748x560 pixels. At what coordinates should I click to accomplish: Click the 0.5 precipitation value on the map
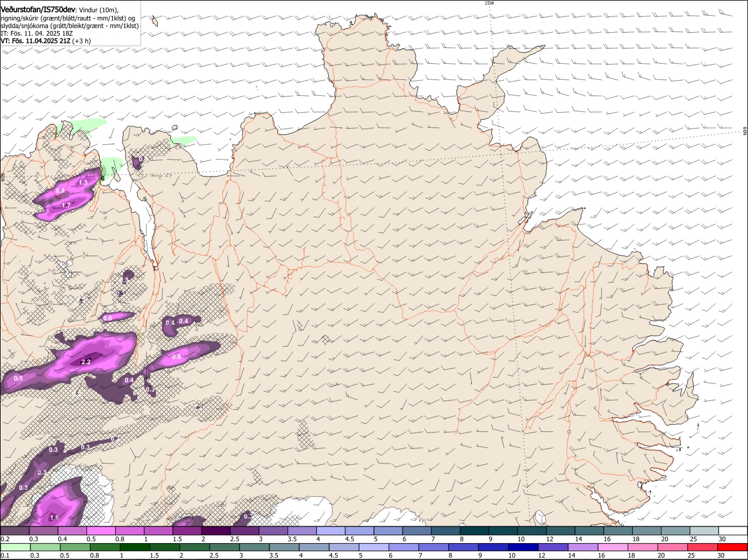point(18,379)
